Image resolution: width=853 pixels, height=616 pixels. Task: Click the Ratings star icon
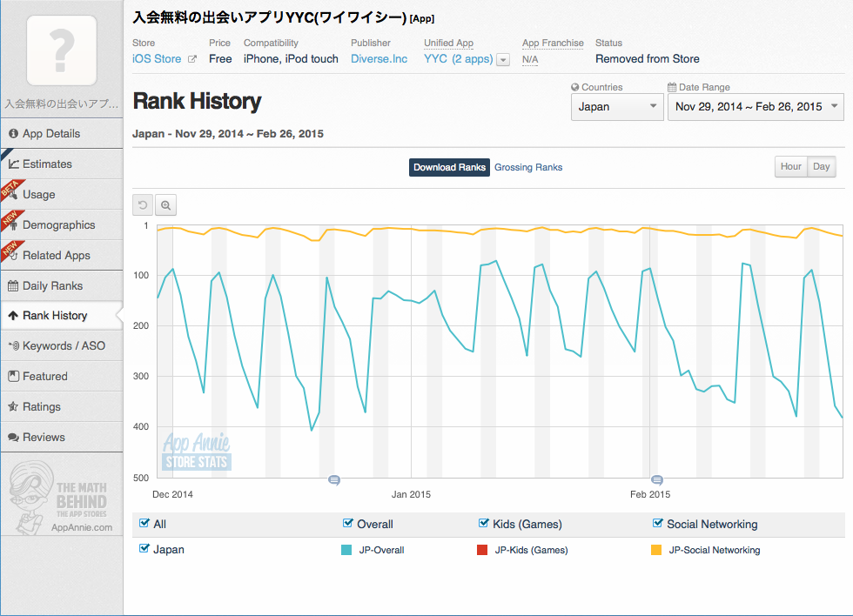tap(13, 406)
